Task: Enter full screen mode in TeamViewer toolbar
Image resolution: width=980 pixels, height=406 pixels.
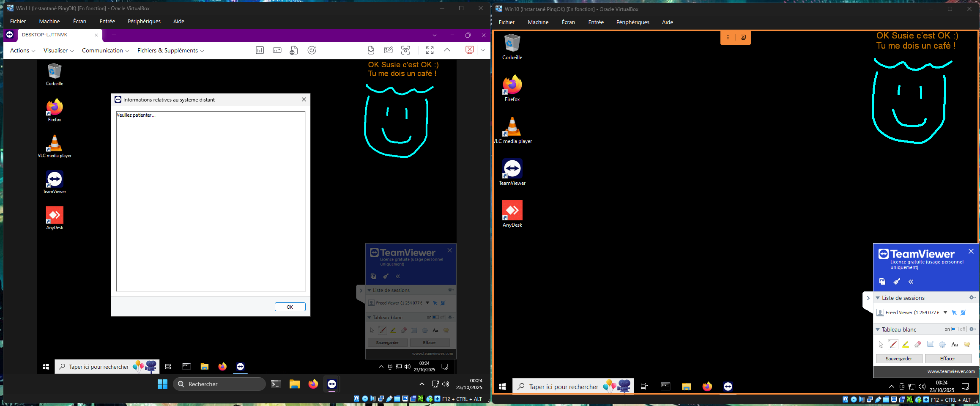Action: point(430,50)
